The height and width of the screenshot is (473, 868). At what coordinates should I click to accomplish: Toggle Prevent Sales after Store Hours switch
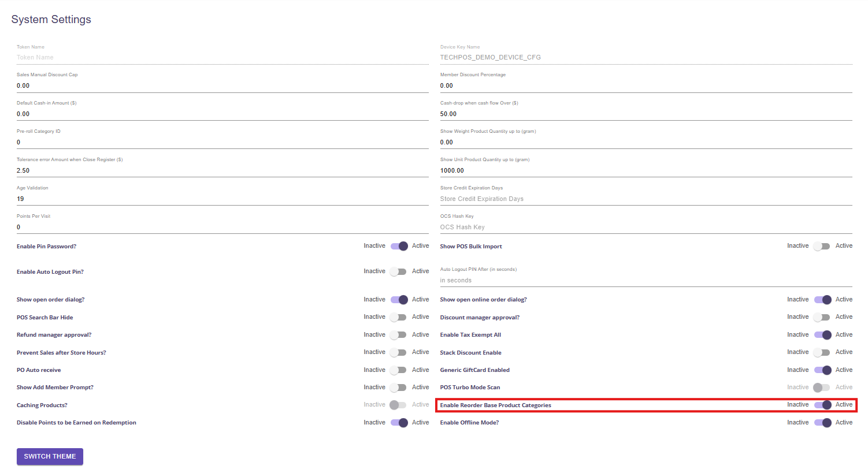click(398, 352)
